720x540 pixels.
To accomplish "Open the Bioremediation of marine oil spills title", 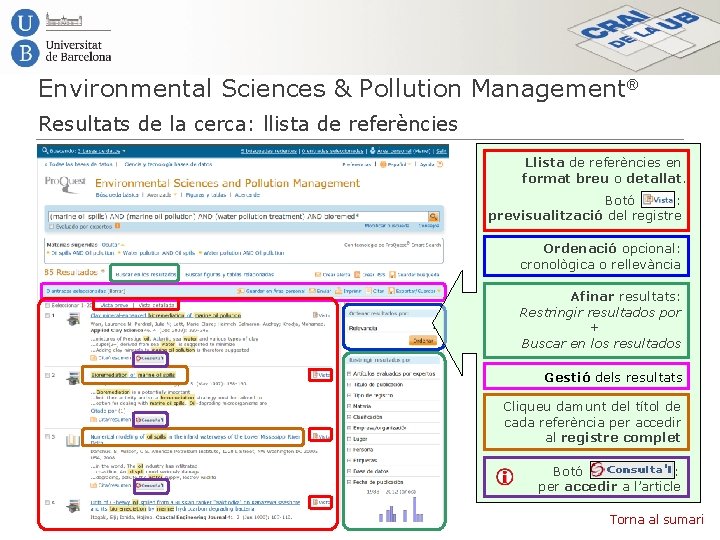I will 133,375.
